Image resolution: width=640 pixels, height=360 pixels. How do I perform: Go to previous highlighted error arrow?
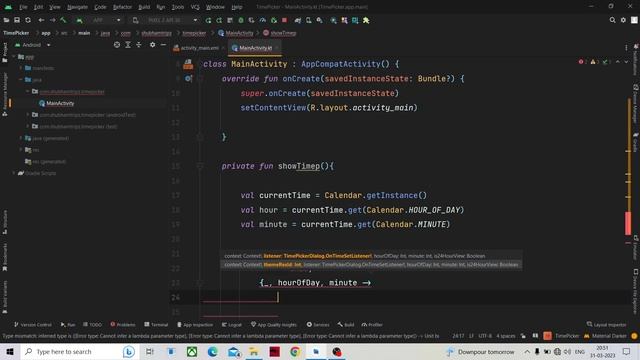(x=618, y=62)
